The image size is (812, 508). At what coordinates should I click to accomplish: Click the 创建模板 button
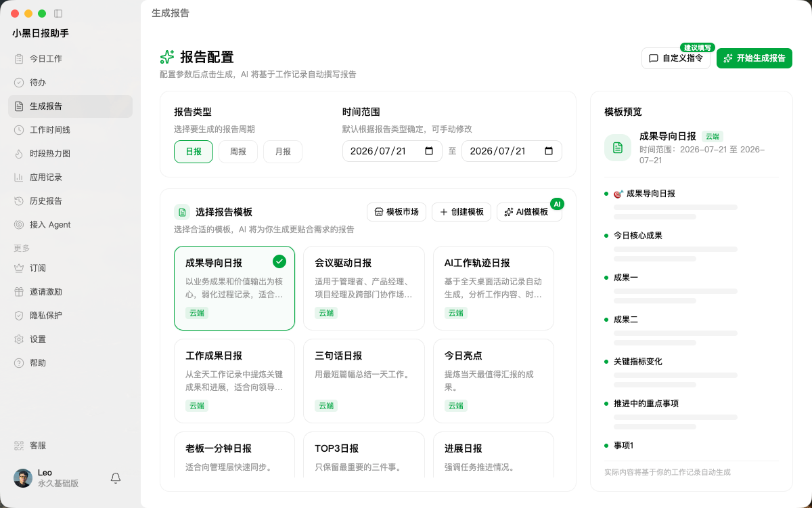(461, 212)
